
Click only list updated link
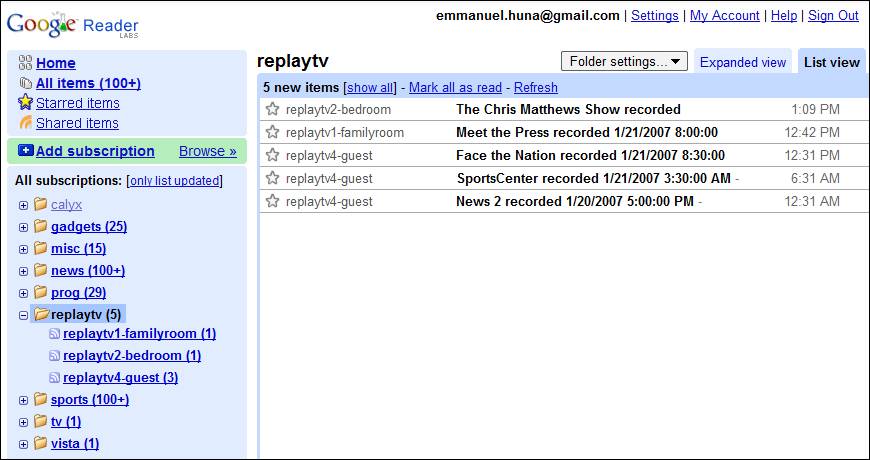coord(175,180)
